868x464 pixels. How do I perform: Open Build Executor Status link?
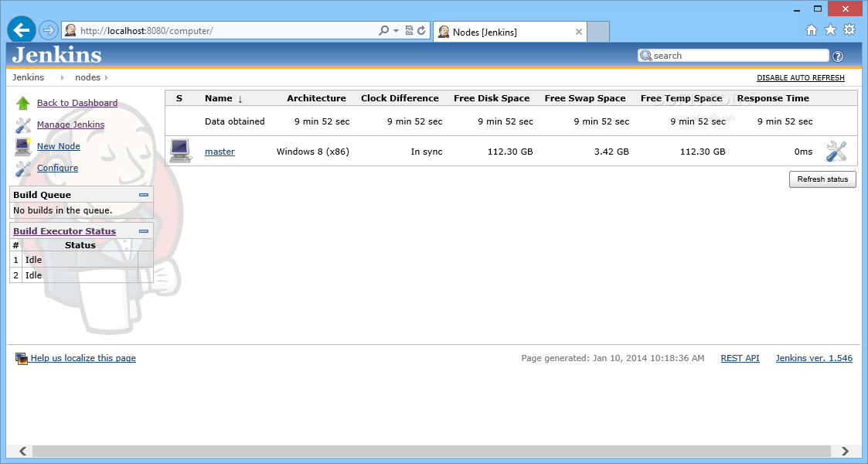pos(65,231)
